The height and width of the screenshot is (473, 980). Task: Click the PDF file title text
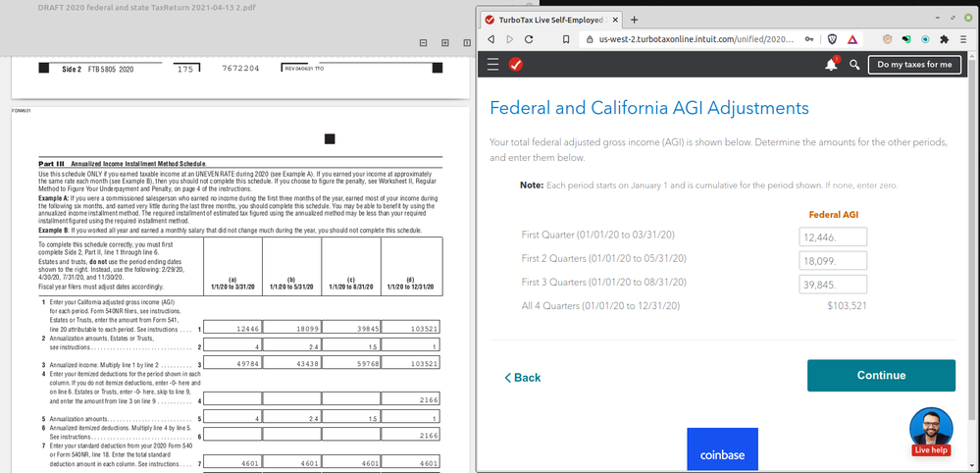pos(146,8)
